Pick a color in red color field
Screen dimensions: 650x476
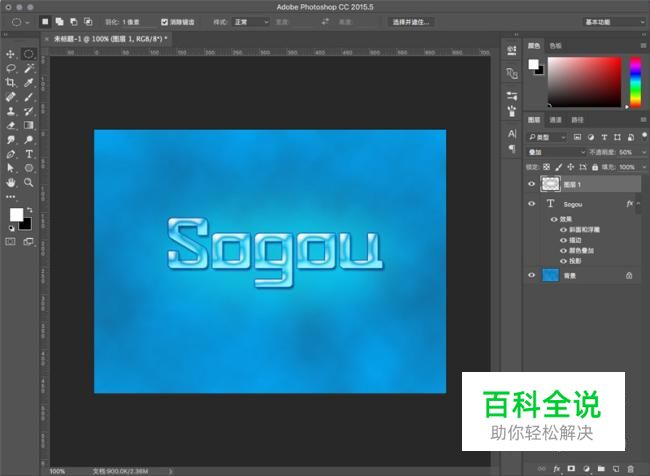coord(585,82)
